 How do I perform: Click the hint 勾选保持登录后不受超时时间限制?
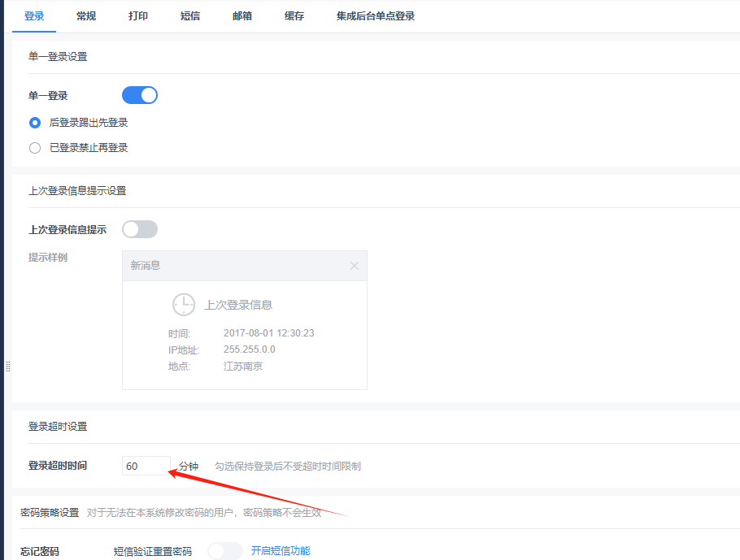(287, 466)
